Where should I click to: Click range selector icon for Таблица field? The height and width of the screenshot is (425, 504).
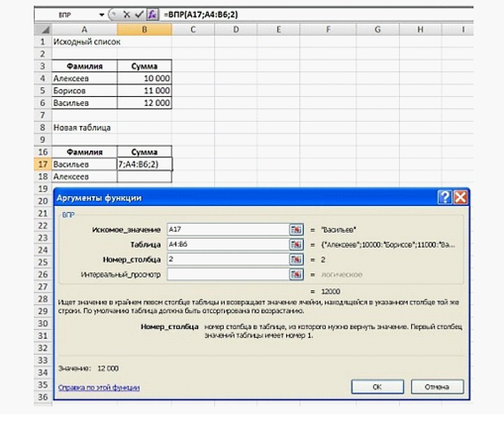[296, 245]
